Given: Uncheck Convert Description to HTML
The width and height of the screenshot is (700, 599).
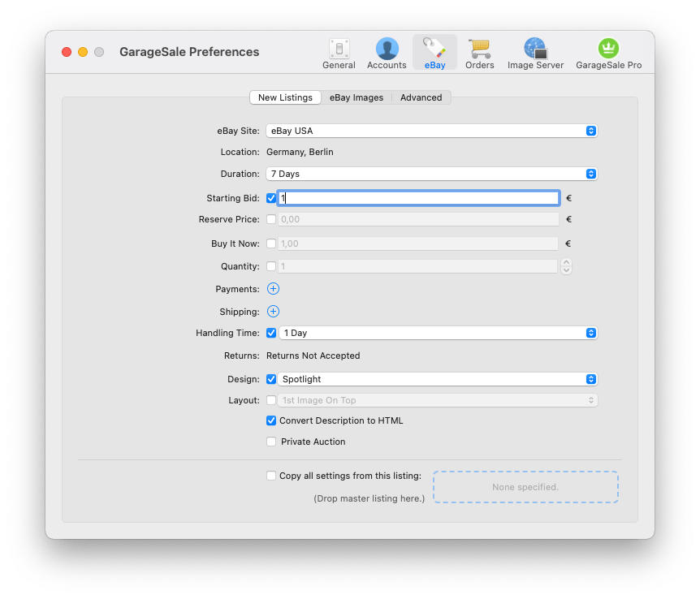Looking at the screenshot, I should click(x=271, y=420).
